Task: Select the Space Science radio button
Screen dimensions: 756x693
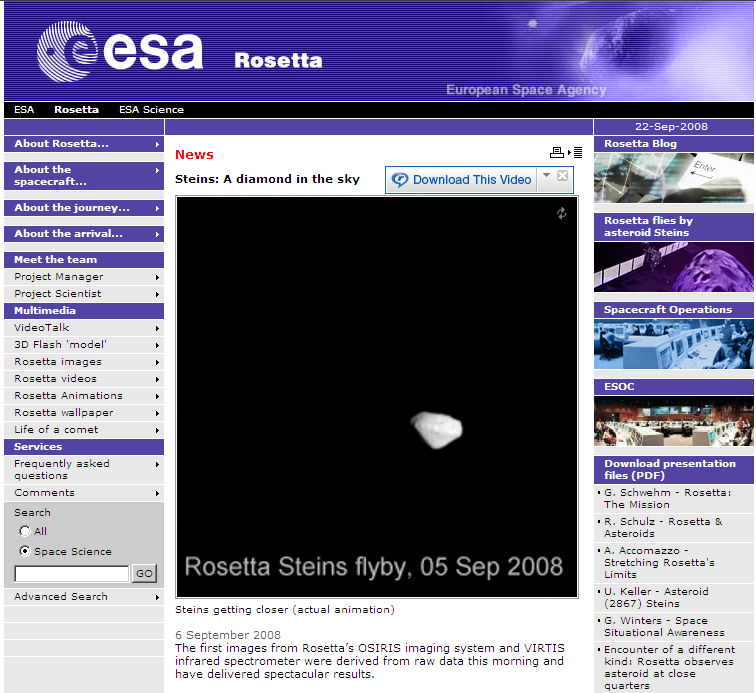Action: click(25, 551)
